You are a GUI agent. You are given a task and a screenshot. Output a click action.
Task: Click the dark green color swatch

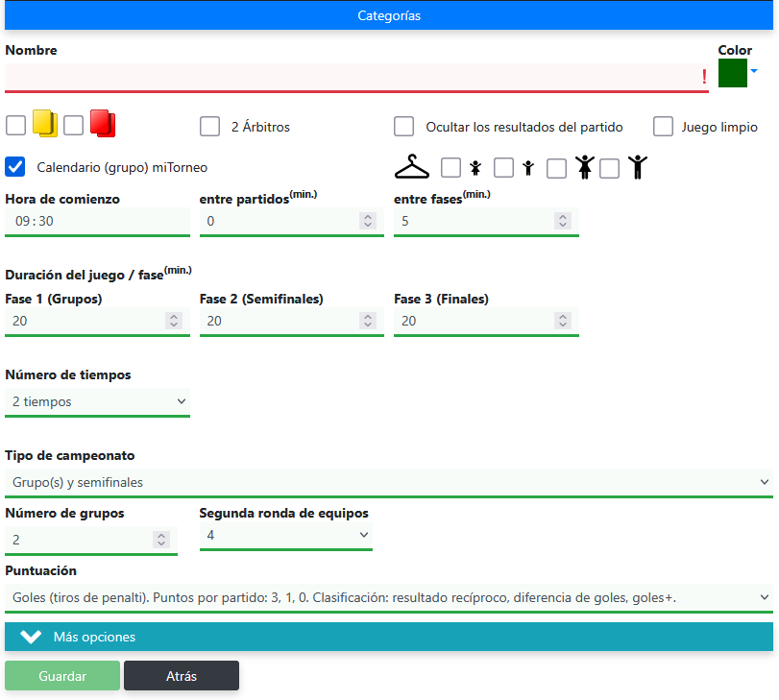coord(733,73)
